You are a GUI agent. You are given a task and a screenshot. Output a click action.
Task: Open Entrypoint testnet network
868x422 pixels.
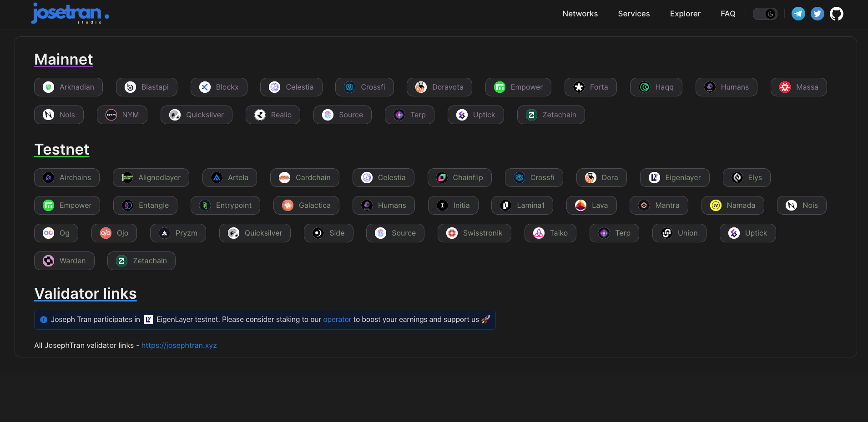225,205
